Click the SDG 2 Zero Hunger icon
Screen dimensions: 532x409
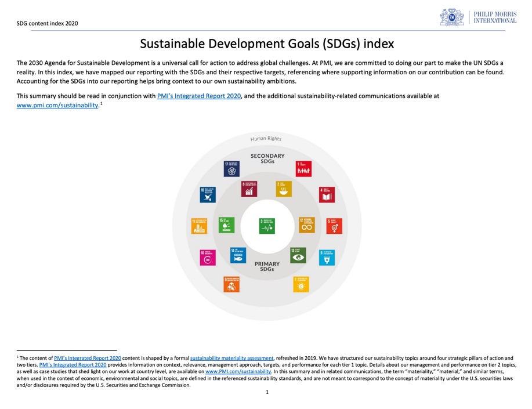coord(284,189)
